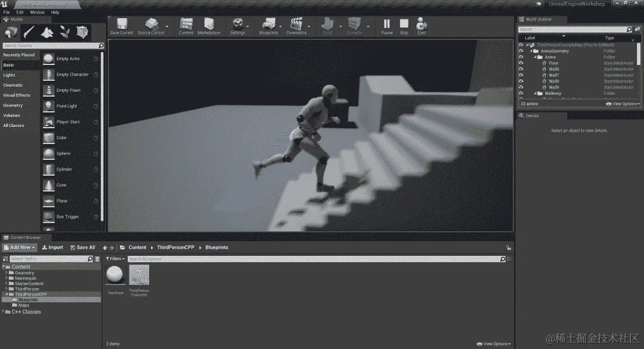Open the Window menu
644x349 pixels.
click(x=37, y=12)
